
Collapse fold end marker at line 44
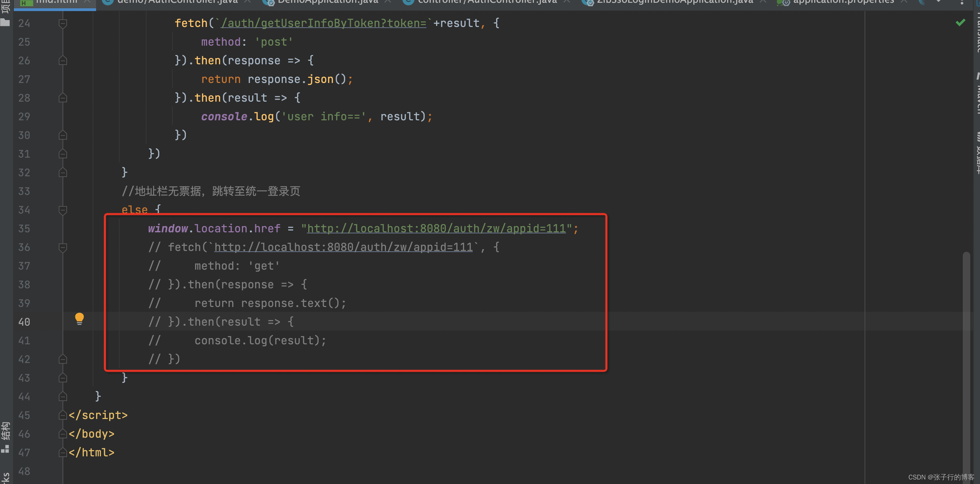coord(63,397)
